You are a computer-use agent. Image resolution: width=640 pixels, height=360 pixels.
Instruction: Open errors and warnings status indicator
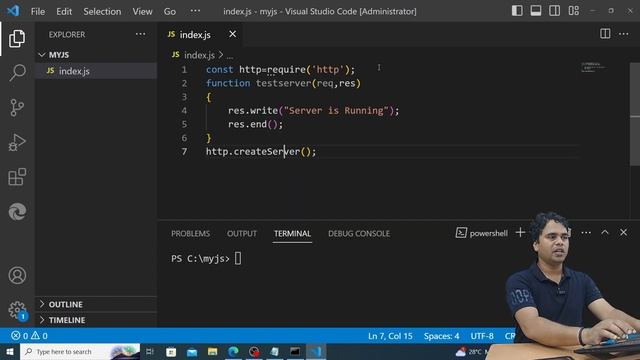(x=29, y=336)
